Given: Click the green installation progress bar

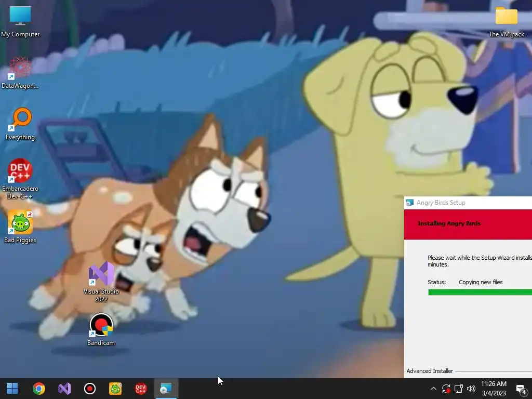Looking at the screenshot, I should click(x=480, y=292).
